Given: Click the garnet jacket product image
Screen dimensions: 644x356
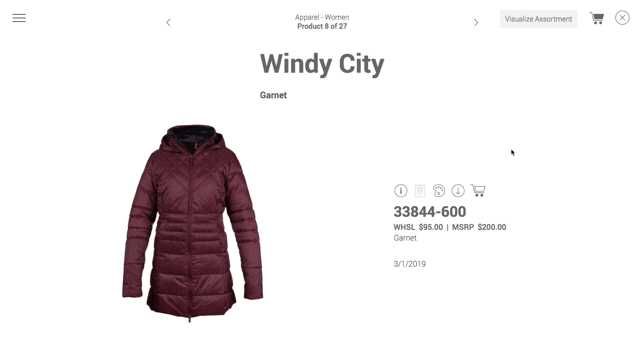Looking at the screenshot, I should coord(193,223).
